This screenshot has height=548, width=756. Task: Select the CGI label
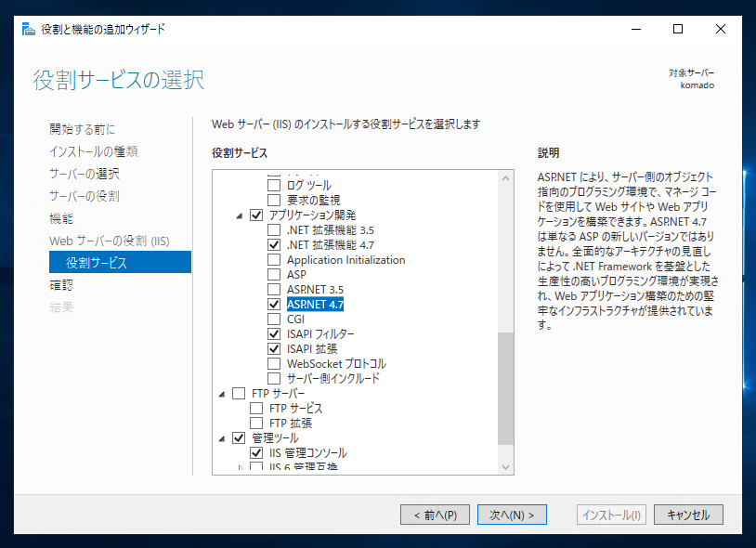point(295,320)
